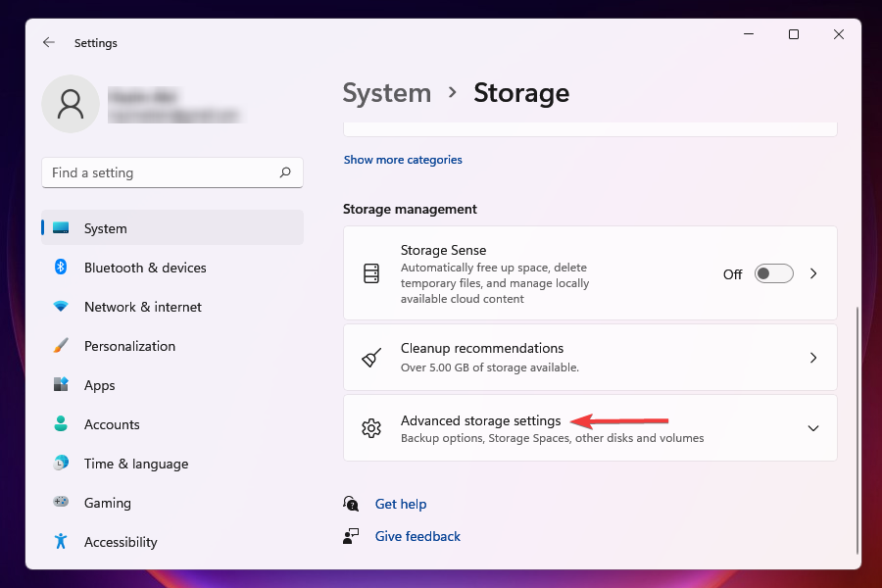The width and height of the screenshot is (882, 588).
Task: Click the Time & language globe icon
Action: click(x=61, y=464)
